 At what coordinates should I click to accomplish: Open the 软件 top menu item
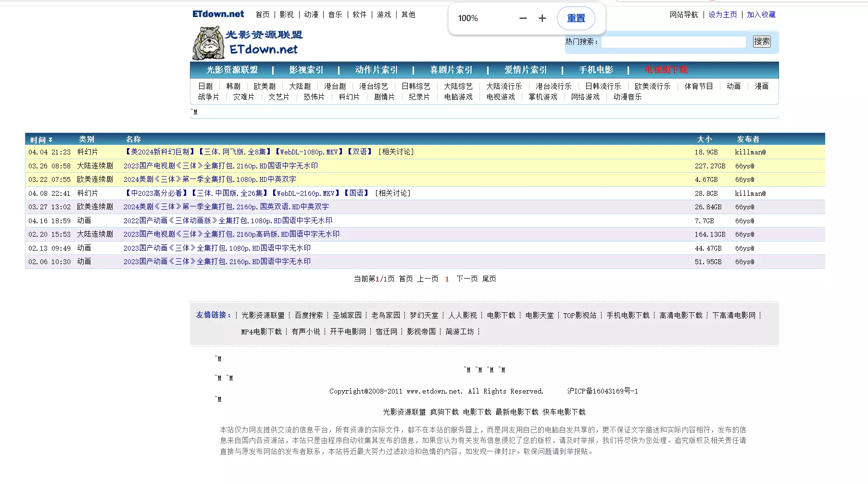pos(359,15)
